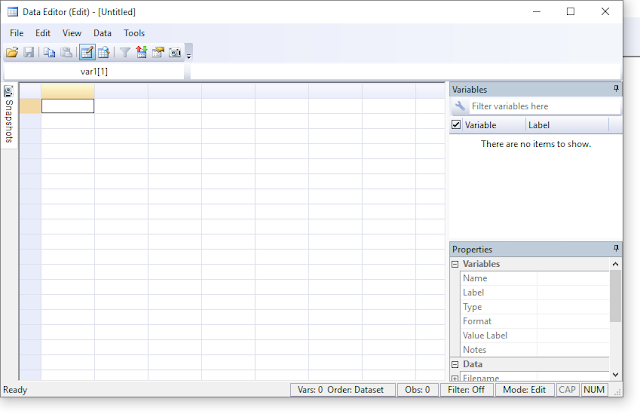Open the Data menu

[102, 33]
